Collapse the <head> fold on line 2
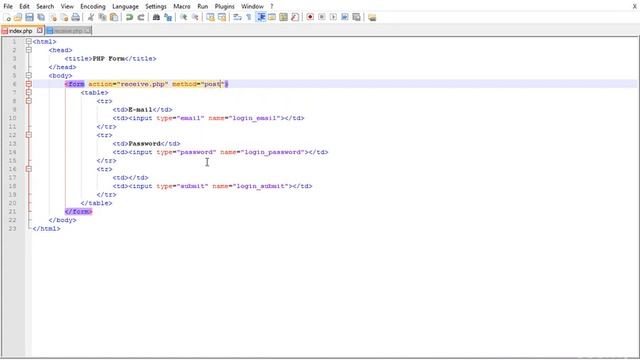The height and width of the screenshot is (360, 640). point(29,50)
